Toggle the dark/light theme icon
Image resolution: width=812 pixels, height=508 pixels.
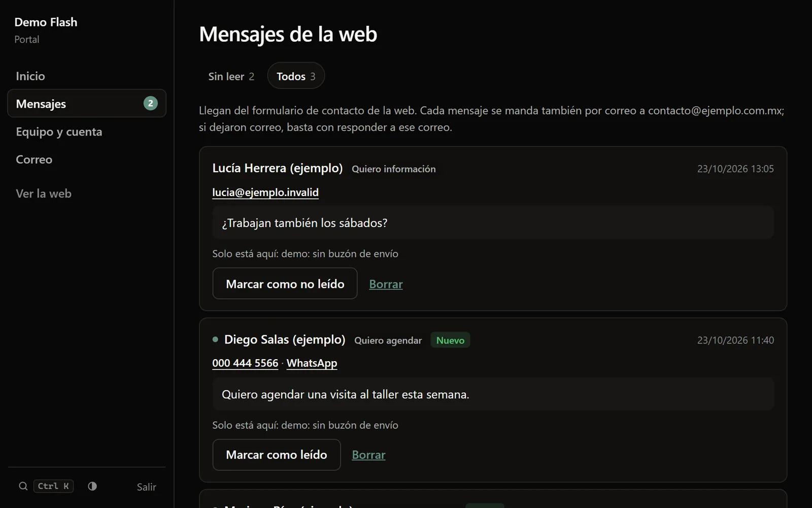92,486
